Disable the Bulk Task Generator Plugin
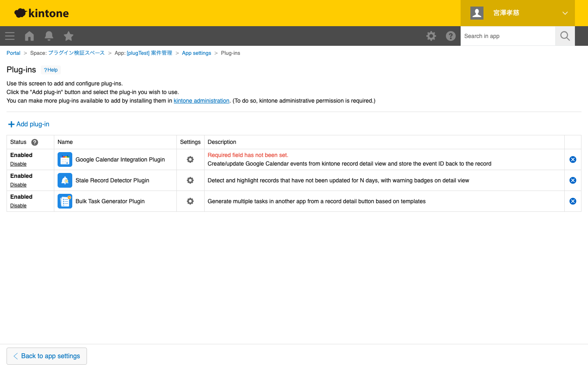The height and width of the screenshot is (368, 588). [x=18, y=206]
